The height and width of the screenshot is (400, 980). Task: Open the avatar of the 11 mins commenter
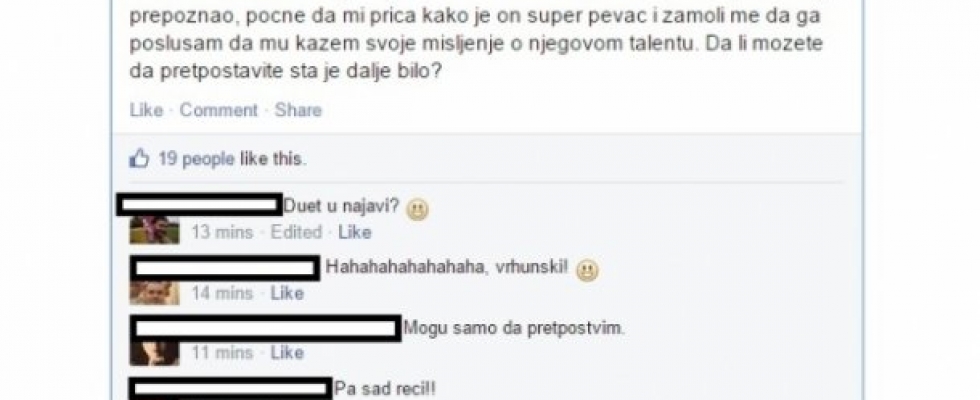[154, 352]
